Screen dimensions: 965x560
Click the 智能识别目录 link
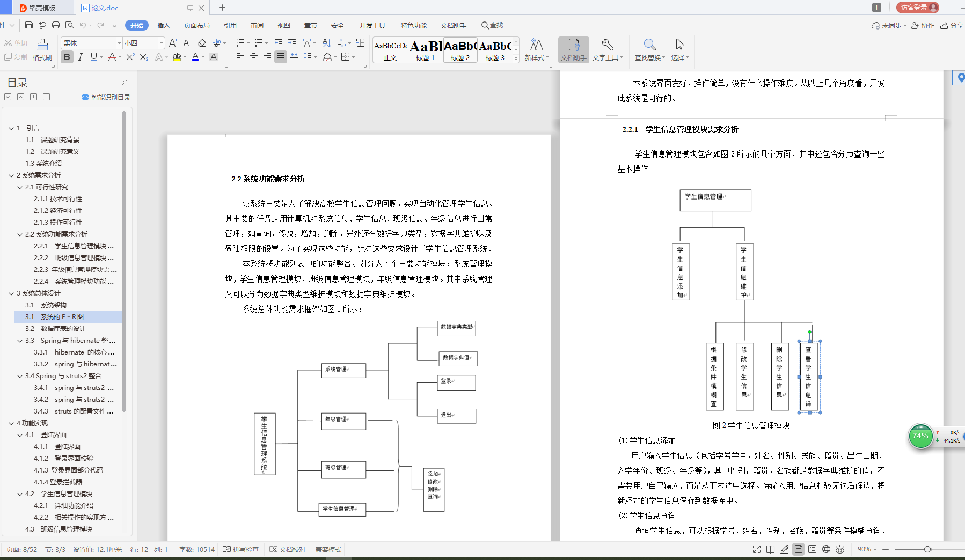[x=106, y=97]
